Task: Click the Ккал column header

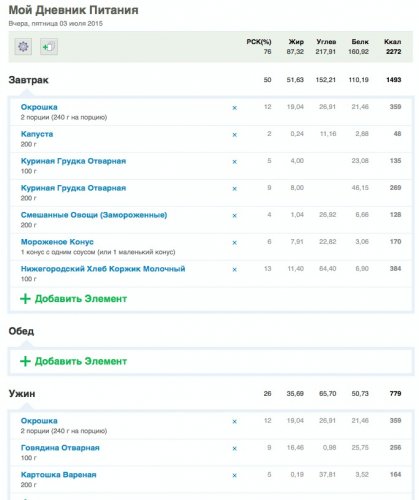Action: (393, 42)
